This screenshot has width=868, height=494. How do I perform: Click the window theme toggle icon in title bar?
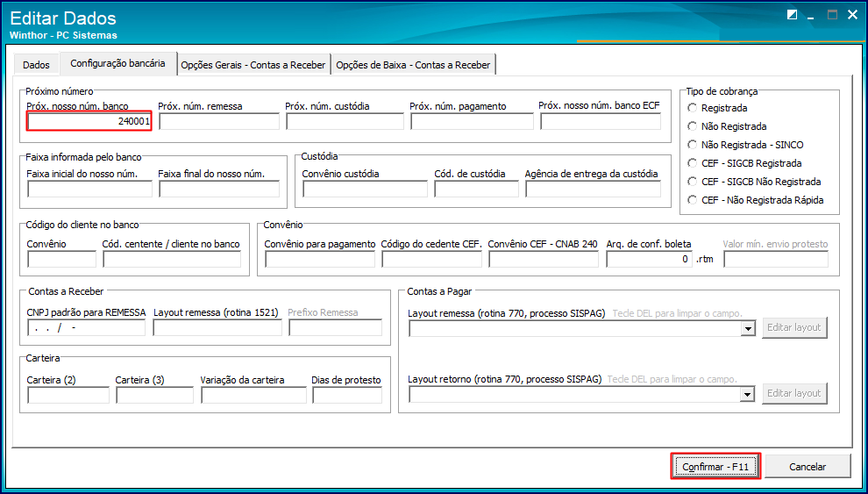pos(793,16)
